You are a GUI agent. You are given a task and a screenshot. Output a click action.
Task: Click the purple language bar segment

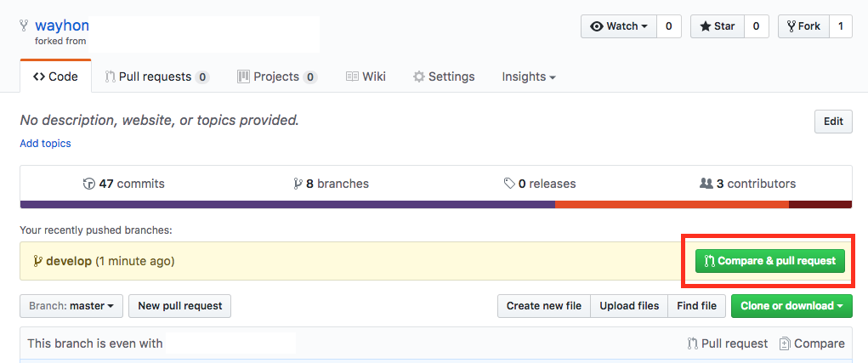click(288, 205)
